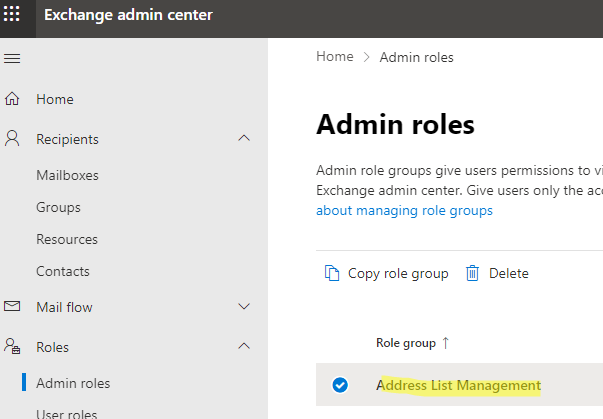Click the Exchange admin center title
This screenshot has height=419, width=603.
[128, 15]
